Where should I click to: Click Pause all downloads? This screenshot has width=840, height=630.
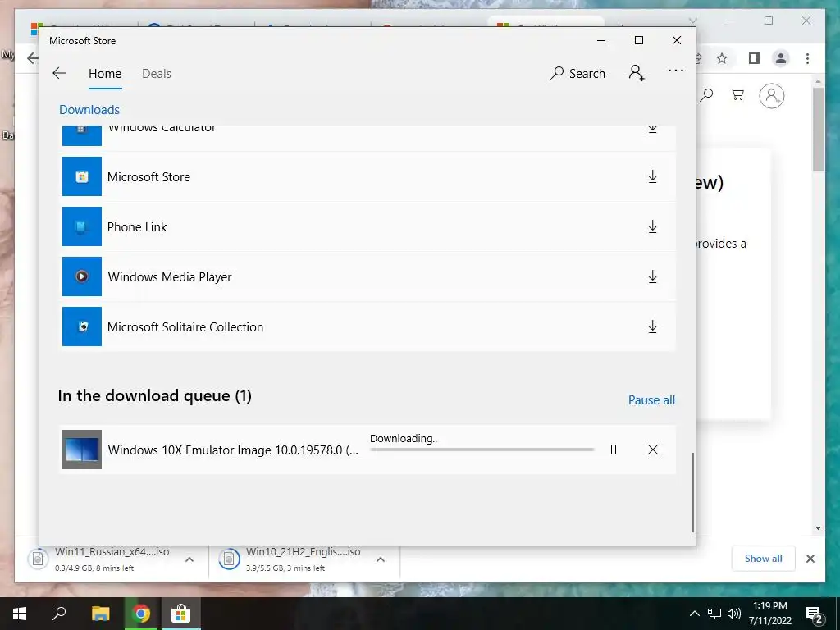coord(651,400)
